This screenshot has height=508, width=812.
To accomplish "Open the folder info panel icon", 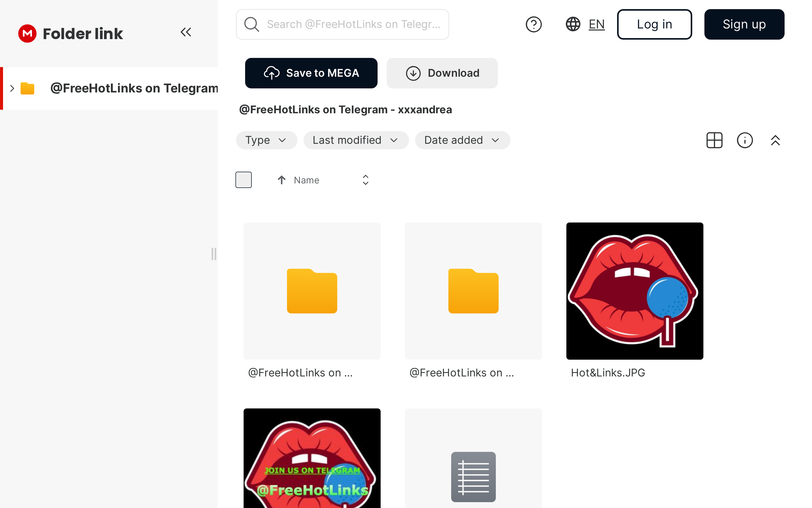I will pyautogui.click(x=745, y=140).
